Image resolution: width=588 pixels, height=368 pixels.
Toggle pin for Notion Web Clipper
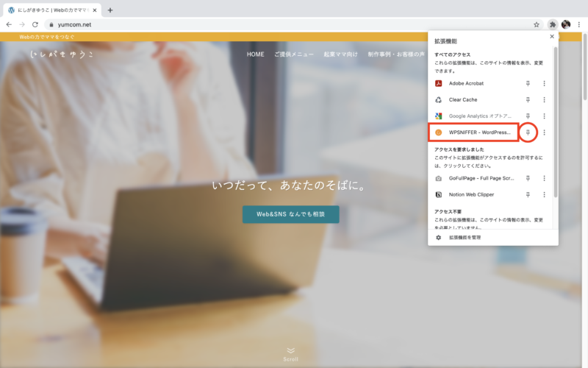click(528, 194)
